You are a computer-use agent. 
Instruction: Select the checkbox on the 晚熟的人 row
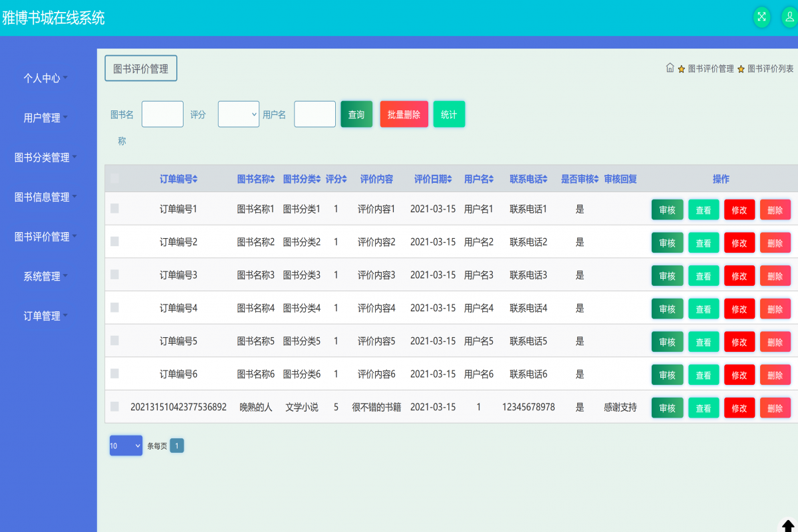point(114,408)
